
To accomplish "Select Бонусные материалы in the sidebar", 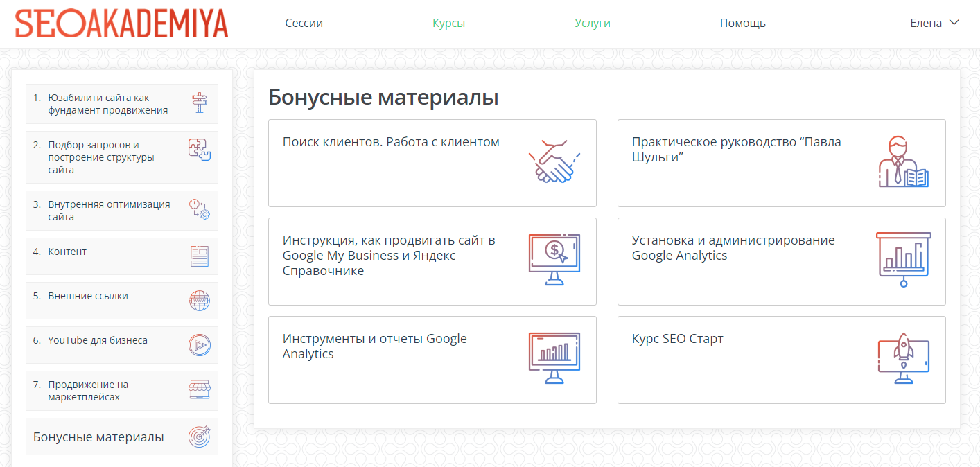I will point(122,437).
